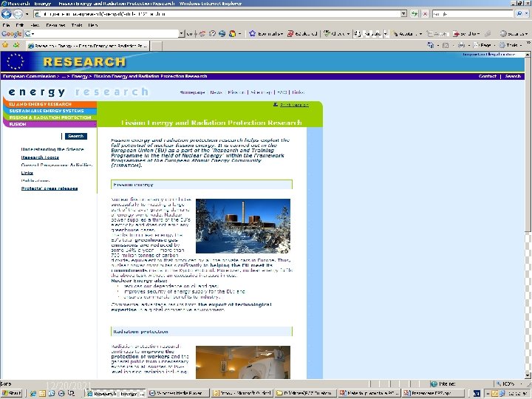532x399 pixels.
Task: Click inside the address bar URL field
Action: 217,14
